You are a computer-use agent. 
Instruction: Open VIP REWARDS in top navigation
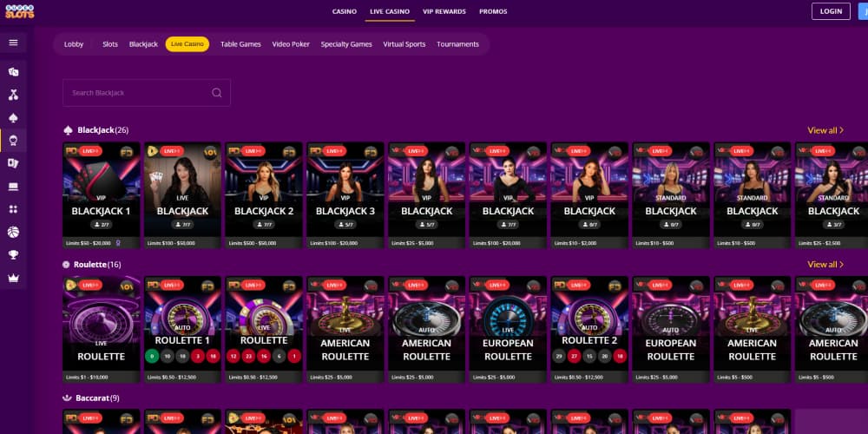tap(444, 11)
